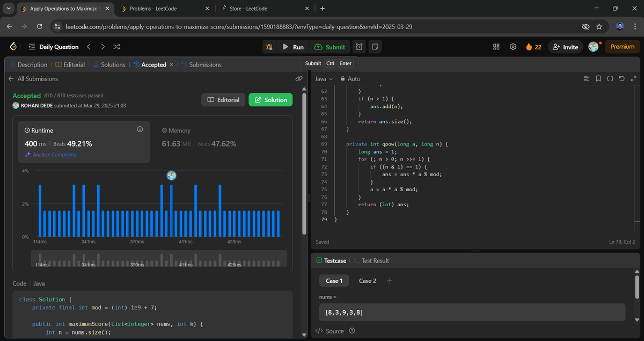Close the Accepted tab

pyautogui.click(x=171, y=64)
